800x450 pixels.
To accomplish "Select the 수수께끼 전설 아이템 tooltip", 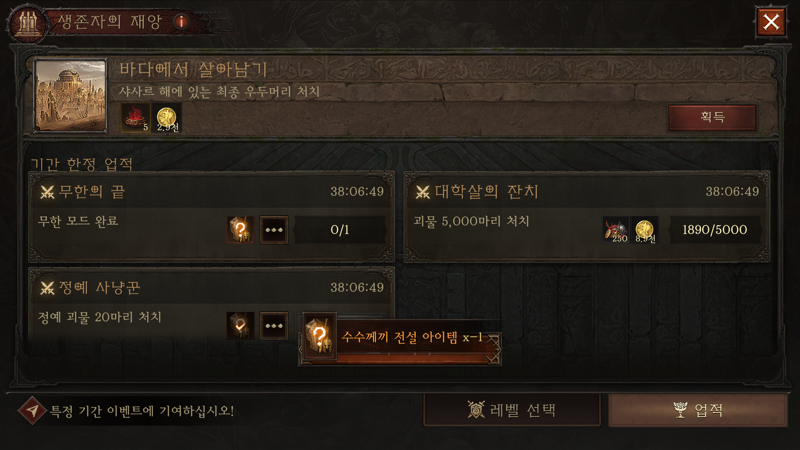I will click(401, 338).
